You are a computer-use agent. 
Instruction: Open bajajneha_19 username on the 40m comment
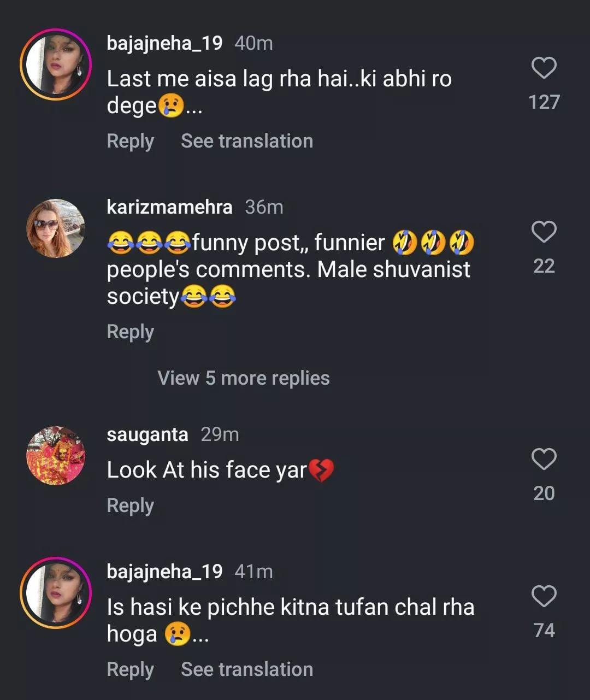click(164, 43)
